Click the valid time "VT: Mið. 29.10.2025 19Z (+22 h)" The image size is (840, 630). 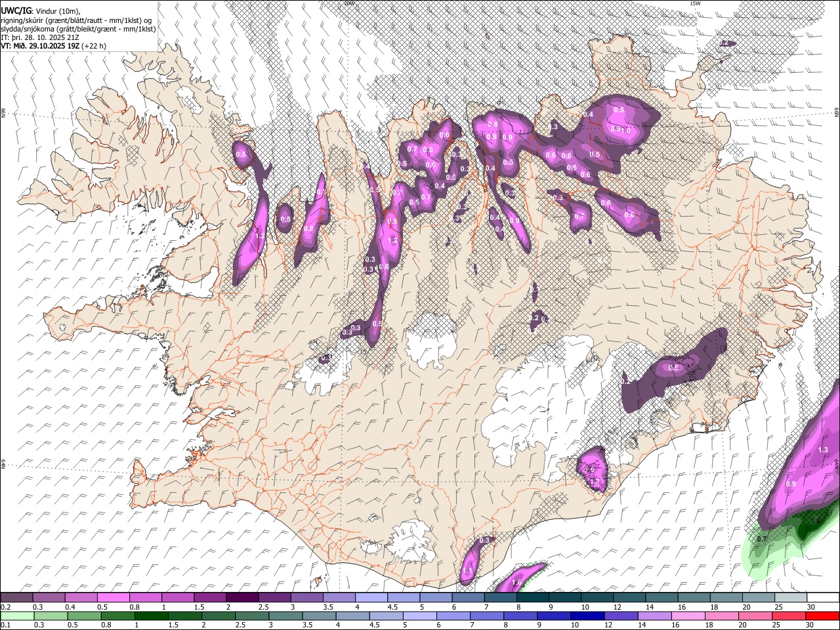pyautogui.click(x=53, y=46)
